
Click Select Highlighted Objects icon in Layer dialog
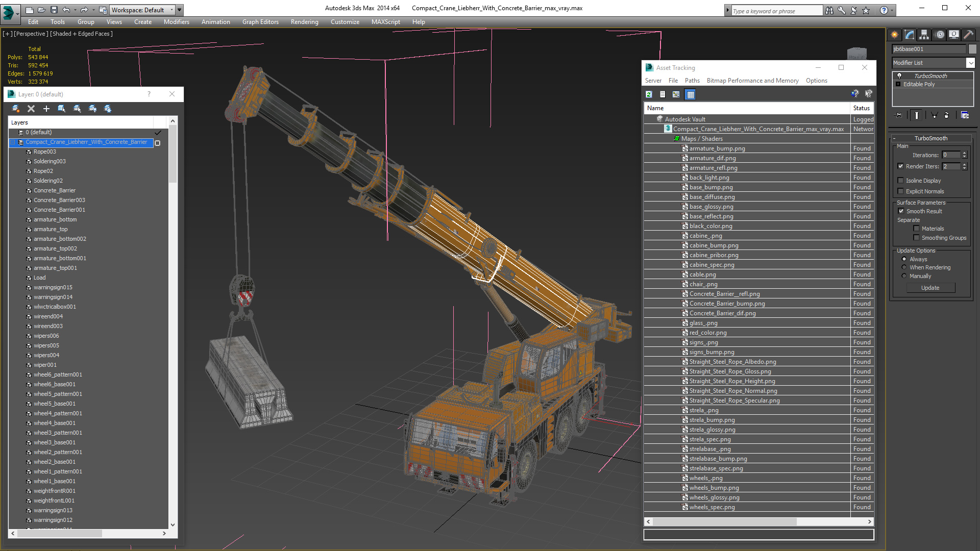tap(62, 108)
